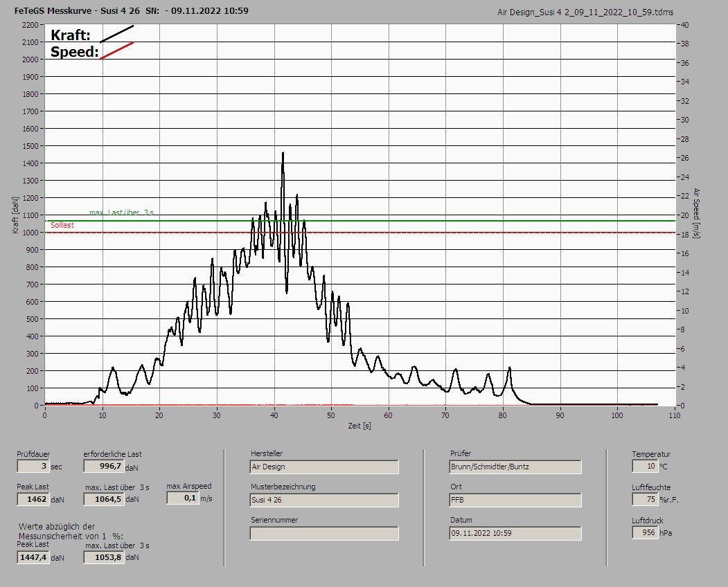Click the Werte abzüglich der Messunsicherheit text
728x587 pixels.
coord(71,532)
